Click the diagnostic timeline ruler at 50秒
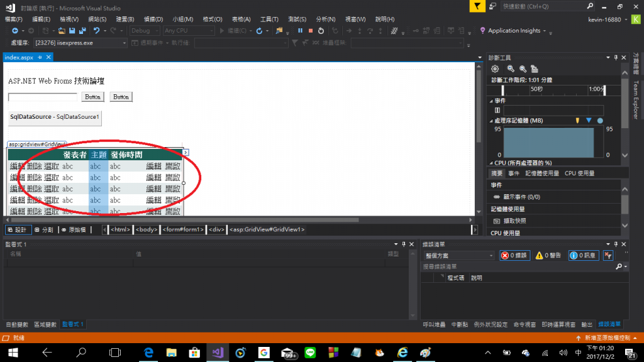This screenshot has height=362, width=644. [x=536, y=89]
